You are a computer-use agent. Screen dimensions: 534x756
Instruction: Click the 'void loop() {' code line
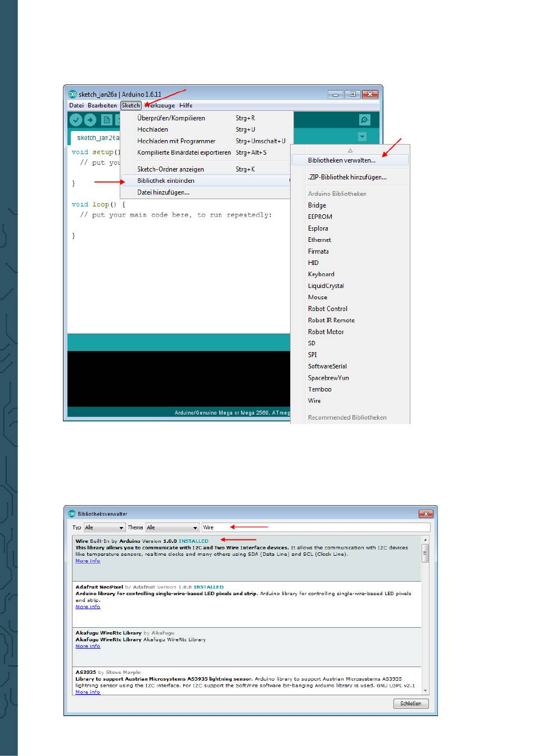(x=98, y=205)
